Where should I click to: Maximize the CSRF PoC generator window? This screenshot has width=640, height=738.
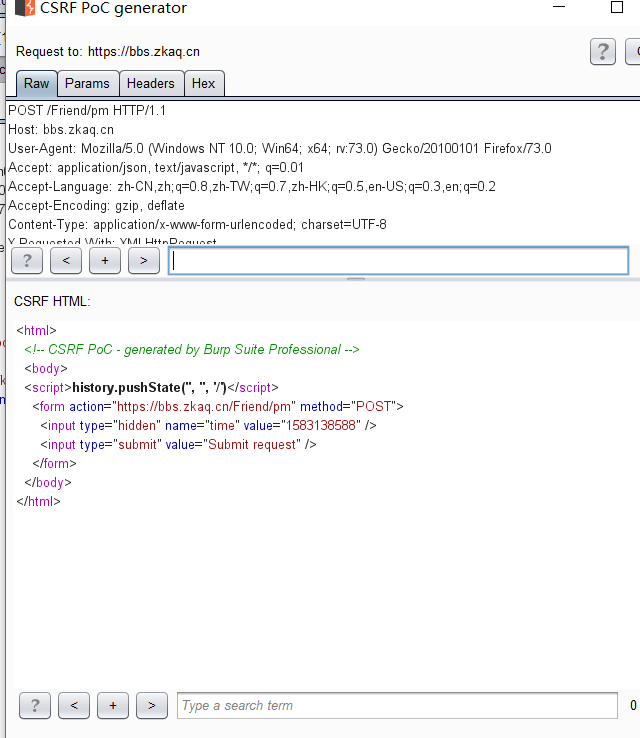(617, 7)
